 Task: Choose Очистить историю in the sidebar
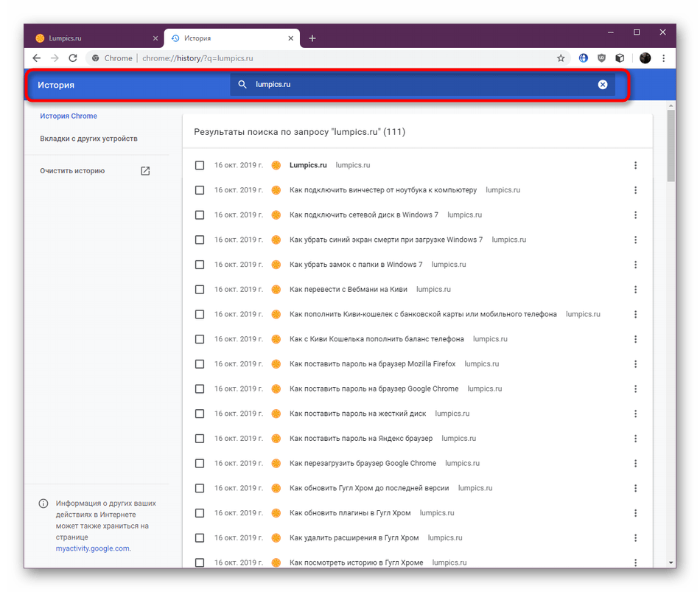coord(72,171)
